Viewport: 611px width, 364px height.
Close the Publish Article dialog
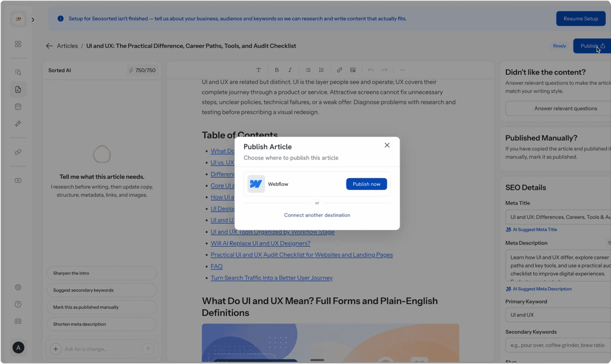[x=387, y=145]
